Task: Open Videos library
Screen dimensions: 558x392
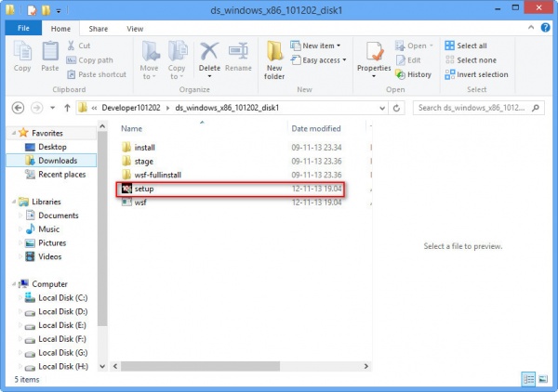Action: [49, 256]
